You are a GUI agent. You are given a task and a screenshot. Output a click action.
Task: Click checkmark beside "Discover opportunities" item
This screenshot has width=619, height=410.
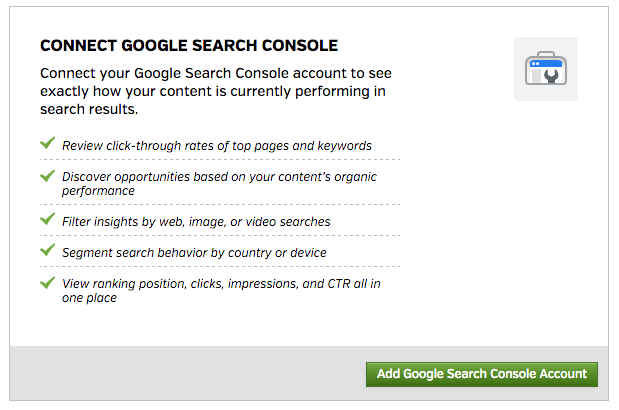(47, 175)
